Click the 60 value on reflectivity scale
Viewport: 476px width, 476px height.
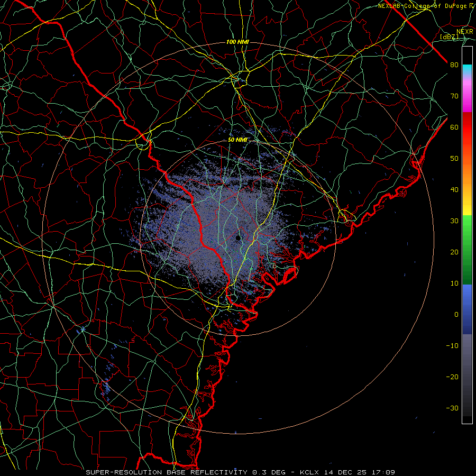[x=454, y=127]
